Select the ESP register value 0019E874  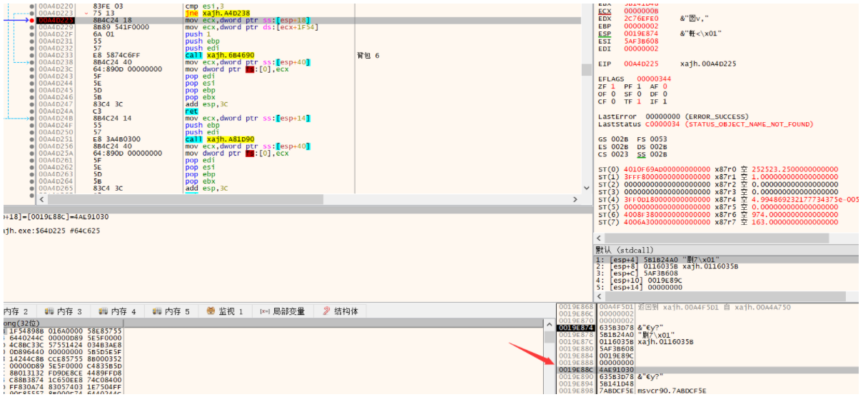coord(640,34)
